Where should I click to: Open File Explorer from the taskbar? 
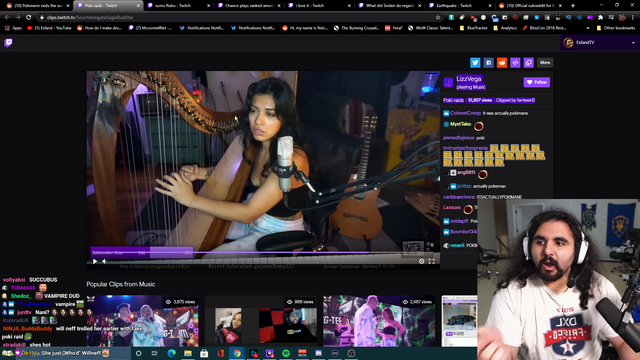[x=188, y=353]
